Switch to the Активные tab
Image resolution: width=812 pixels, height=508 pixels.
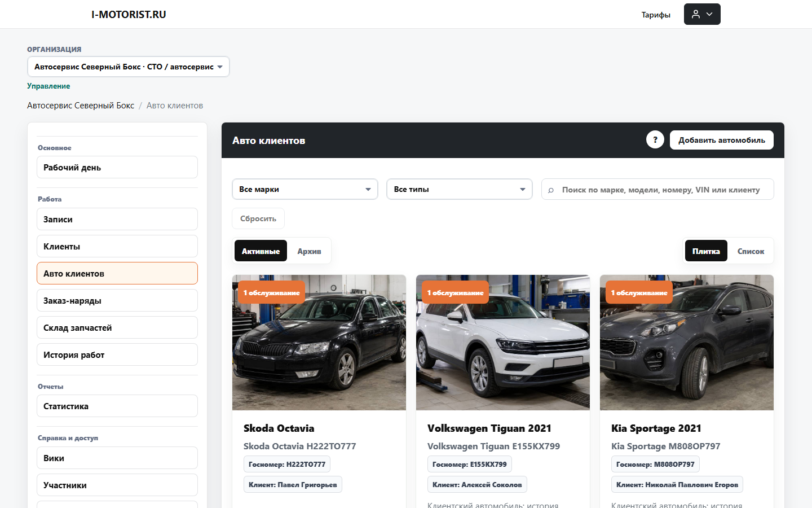click(x=261, y=251)
